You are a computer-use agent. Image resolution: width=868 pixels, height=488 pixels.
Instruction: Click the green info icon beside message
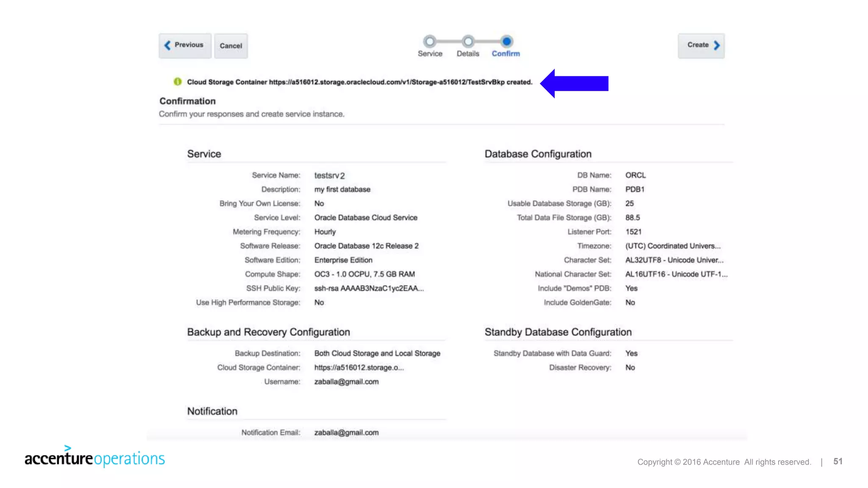(178, 82)
